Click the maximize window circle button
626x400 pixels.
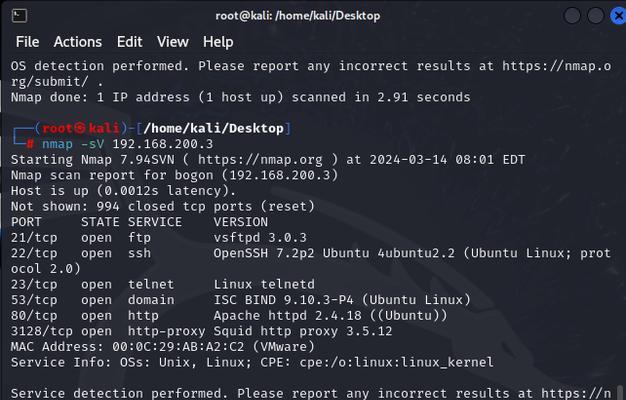tap(595, 16)
